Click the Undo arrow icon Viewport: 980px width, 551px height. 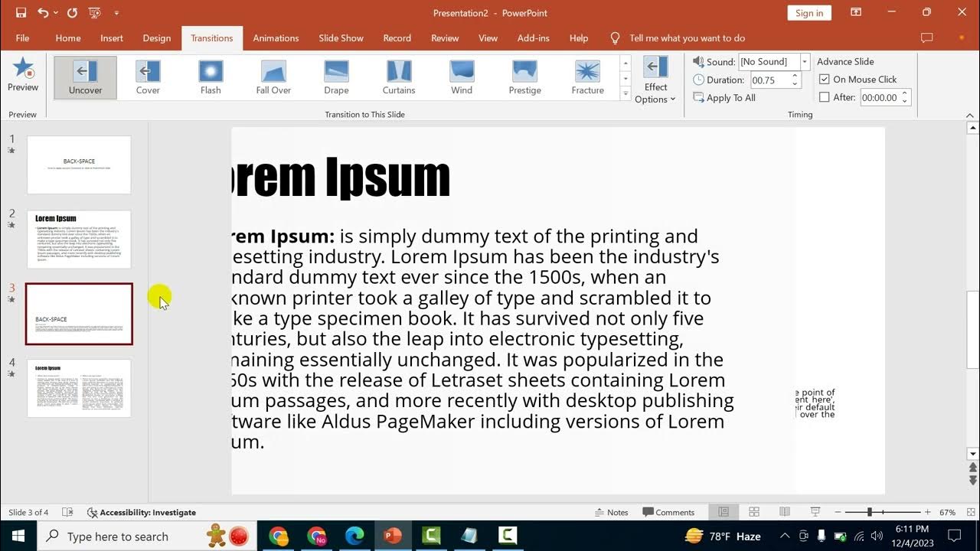pyautogui.click(x=43, y=12)
